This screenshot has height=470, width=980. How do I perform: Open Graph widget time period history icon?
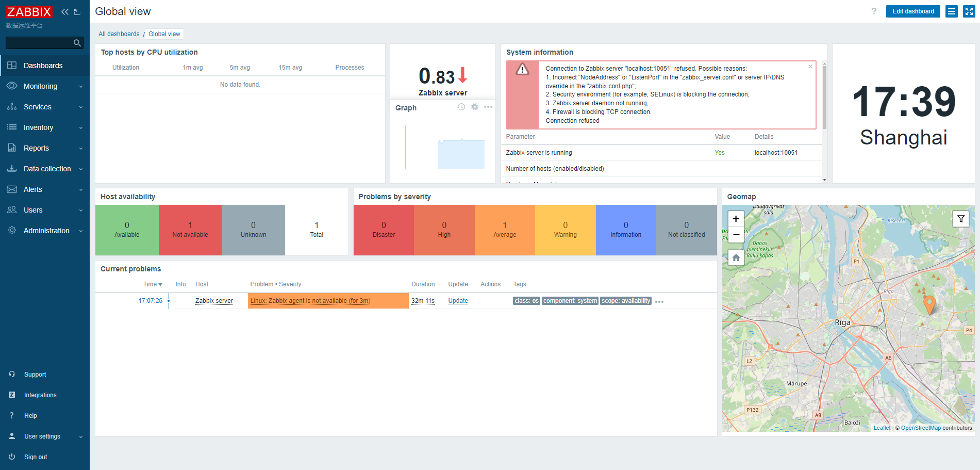click(x=461, y=107)
